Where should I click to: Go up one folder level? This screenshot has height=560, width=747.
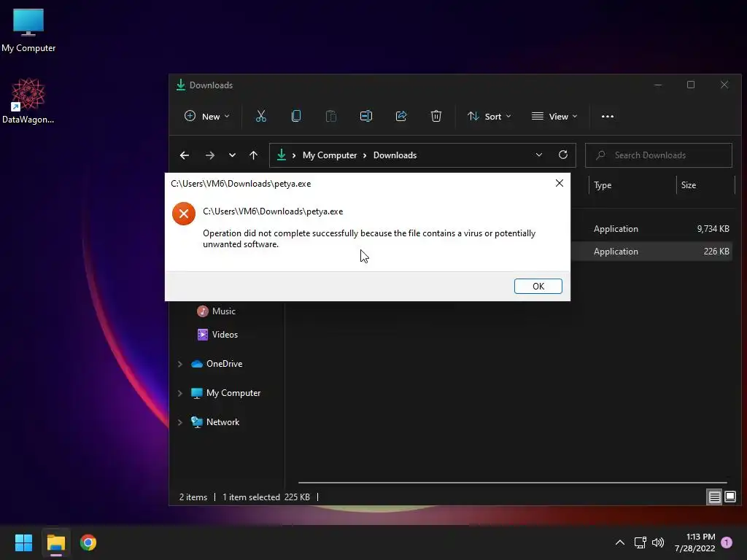tap(253, 155)
